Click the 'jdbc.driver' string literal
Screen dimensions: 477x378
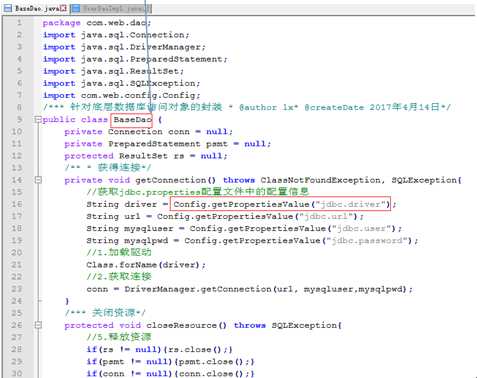[350, 204]
